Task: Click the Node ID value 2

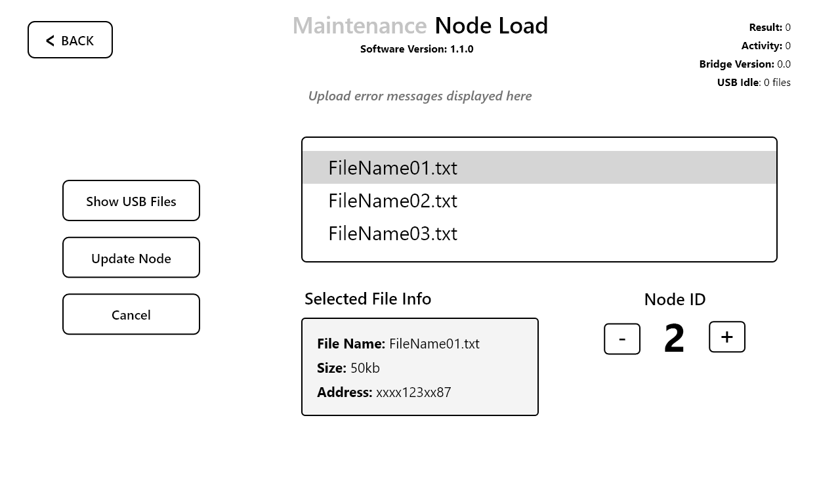Action: (x=674, y=339)
